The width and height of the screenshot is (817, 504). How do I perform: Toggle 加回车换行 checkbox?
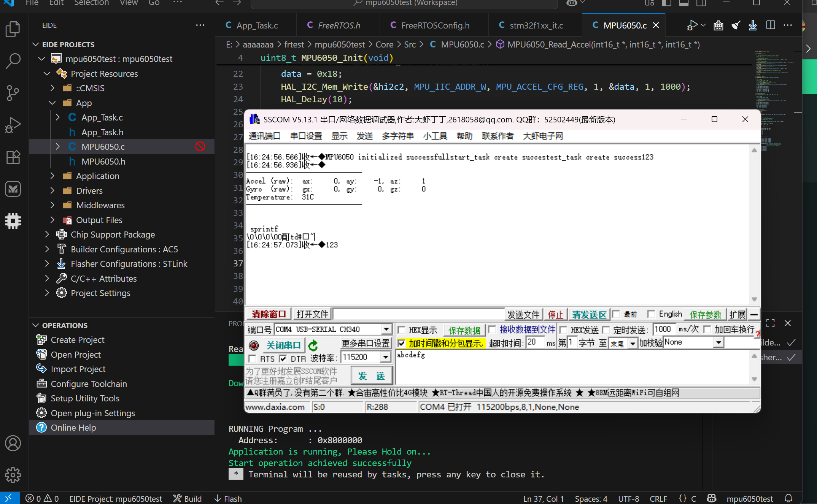707,330
